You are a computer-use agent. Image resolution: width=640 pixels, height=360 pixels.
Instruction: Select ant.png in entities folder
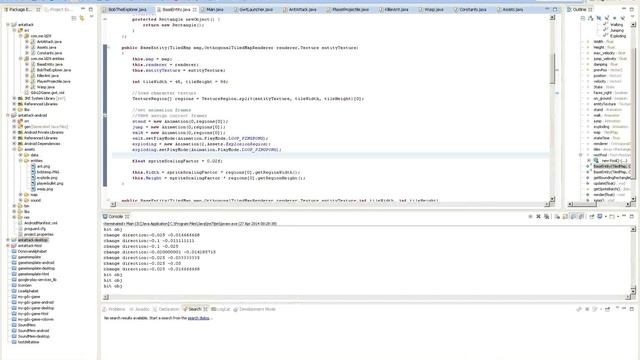pyautogui.click(x=43, y=167)
